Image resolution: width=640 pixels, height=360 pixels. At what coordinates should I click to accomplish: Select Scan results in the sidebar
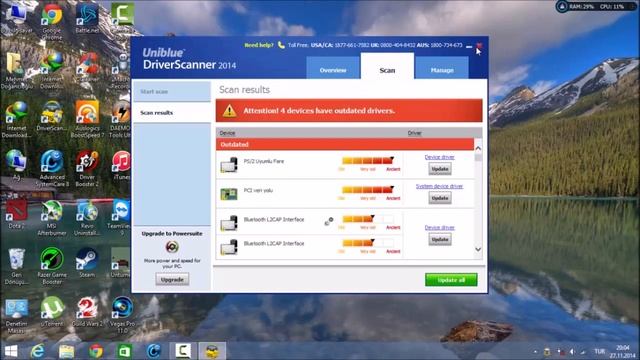[172, 113]
